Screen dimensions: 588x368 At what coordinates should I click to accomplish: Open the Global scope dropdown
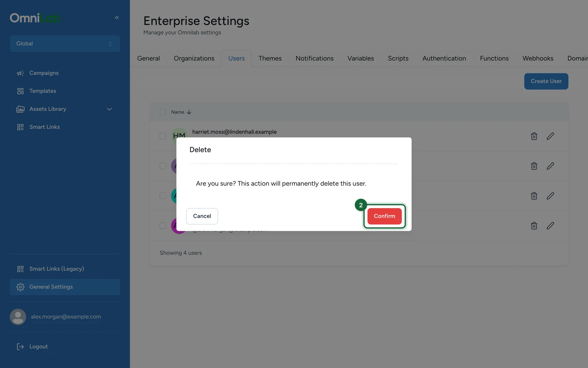(65, 44)
